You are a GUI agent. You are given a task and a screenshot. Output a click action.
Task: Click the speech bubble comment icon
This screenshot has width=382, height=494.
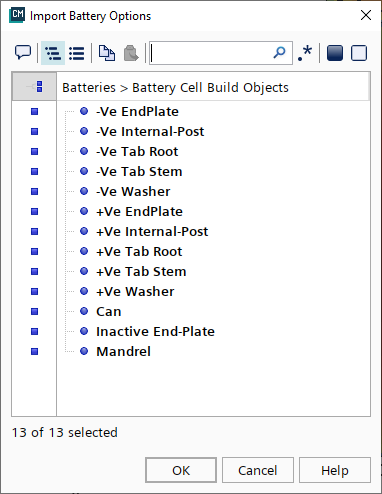click(x=23, y=53)
